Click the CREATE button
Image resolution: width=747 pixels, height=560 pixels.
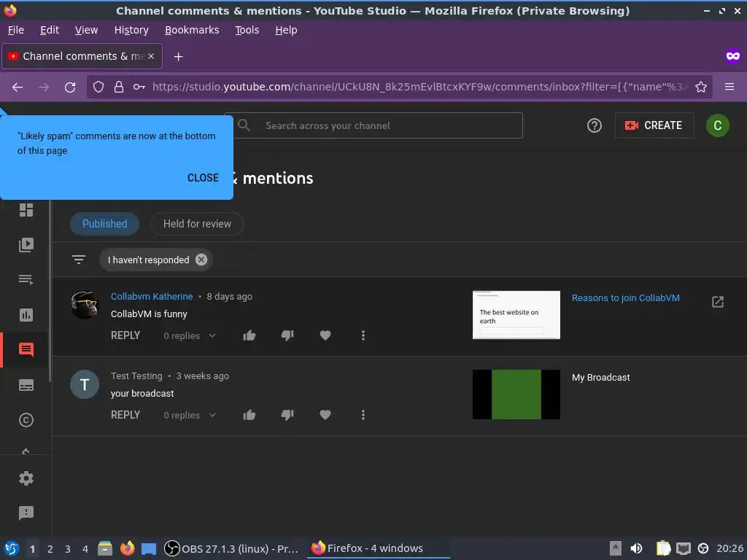click(x=654, y=125)
